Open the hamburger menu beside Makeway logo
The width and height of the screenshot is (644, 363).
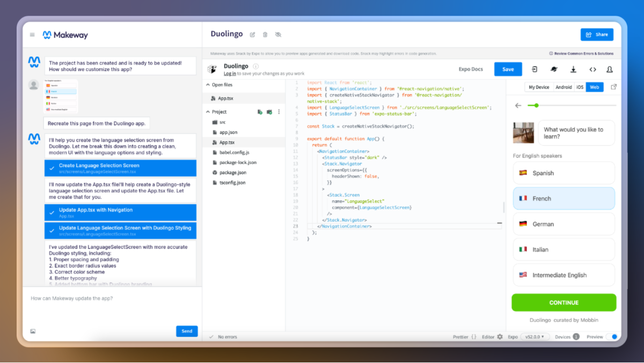click(x=32, y=35)
